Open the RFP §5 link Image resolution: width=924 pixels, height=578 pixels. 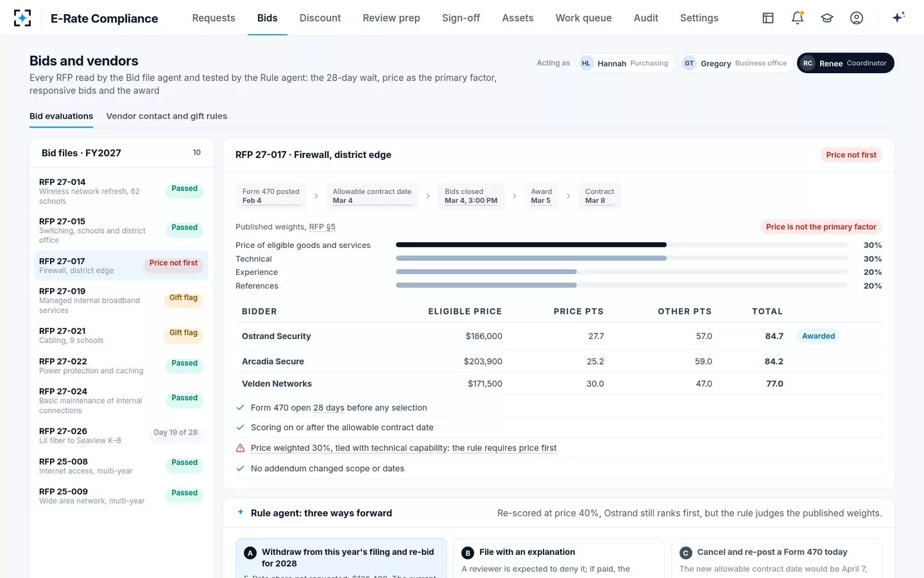coord(322,227)
